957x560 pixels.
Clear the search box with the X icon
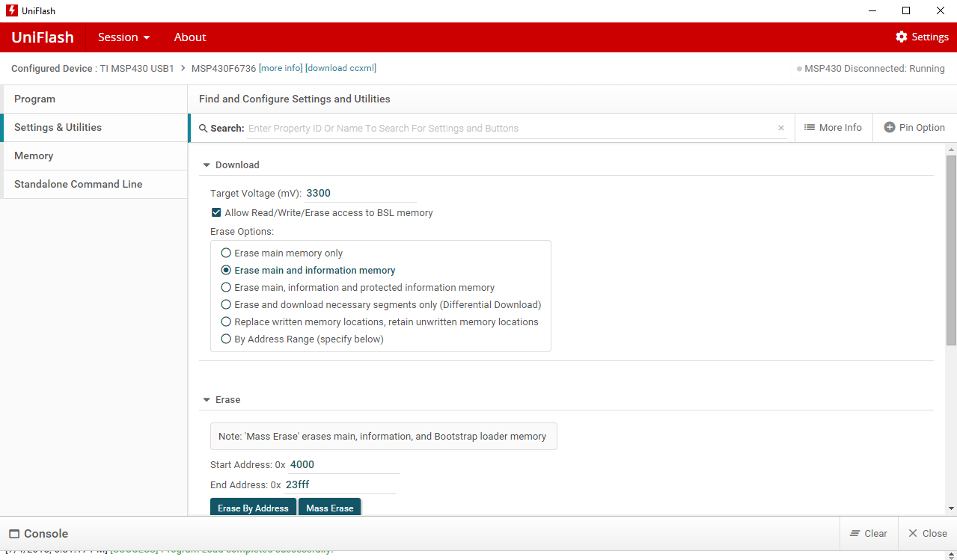[x=781, y=129]
